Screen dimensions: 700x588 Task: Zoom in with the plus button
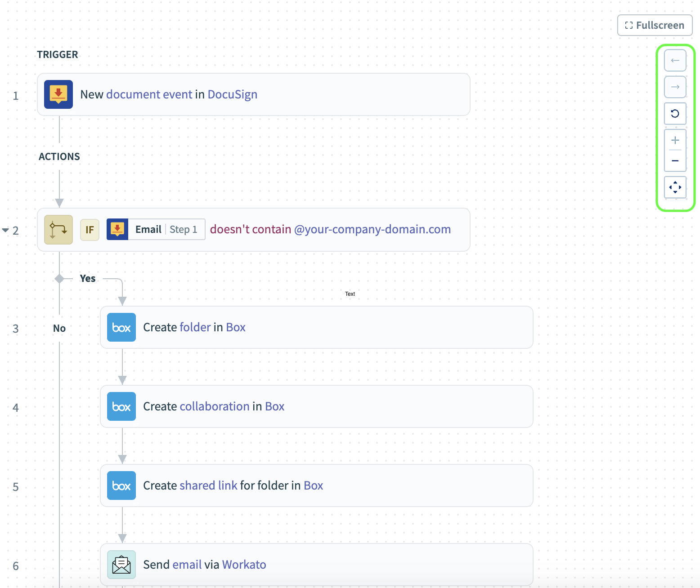click(675, 140)
